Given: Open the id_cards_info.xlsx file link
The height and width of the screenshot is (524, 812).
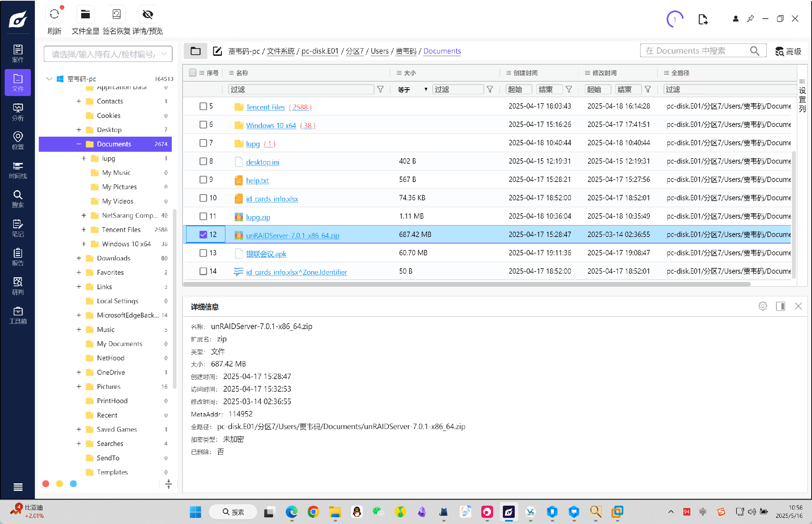Looking at the screenshot, I should click(272, 199).
